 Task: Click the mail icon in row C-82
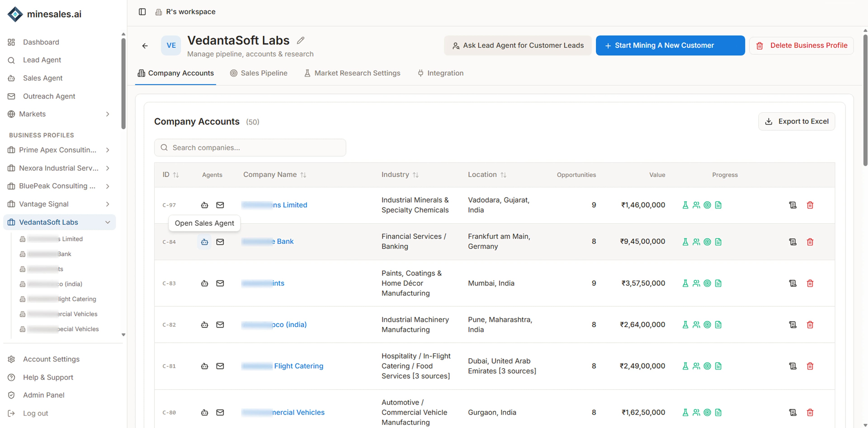click(220, 325)
